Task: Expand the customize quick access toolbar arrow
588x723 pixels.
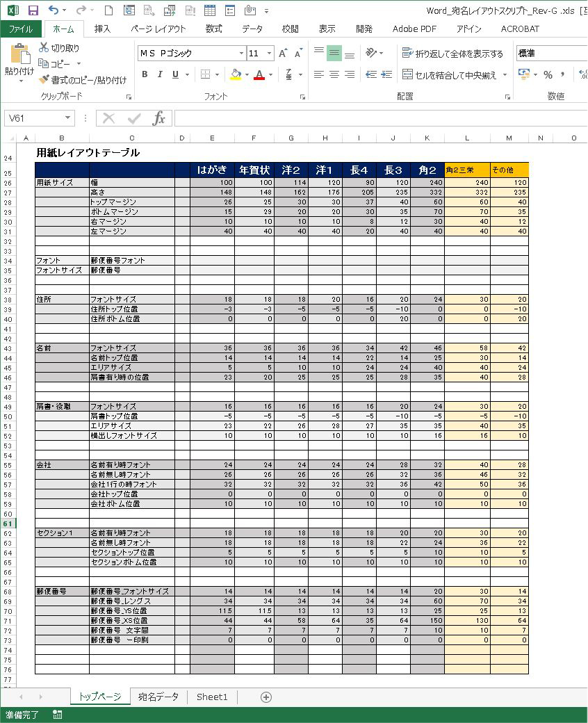Action: (266, 10)
